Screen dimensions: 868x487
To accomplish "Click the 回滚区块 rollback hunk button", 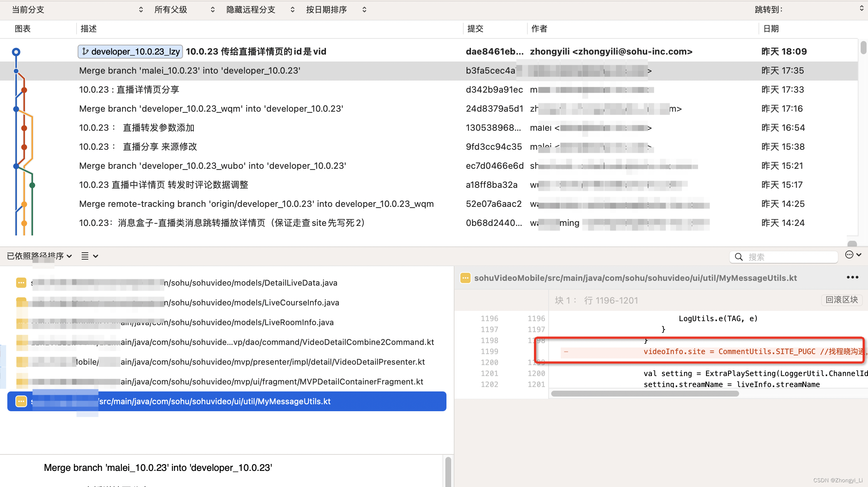I will point(842,300).
